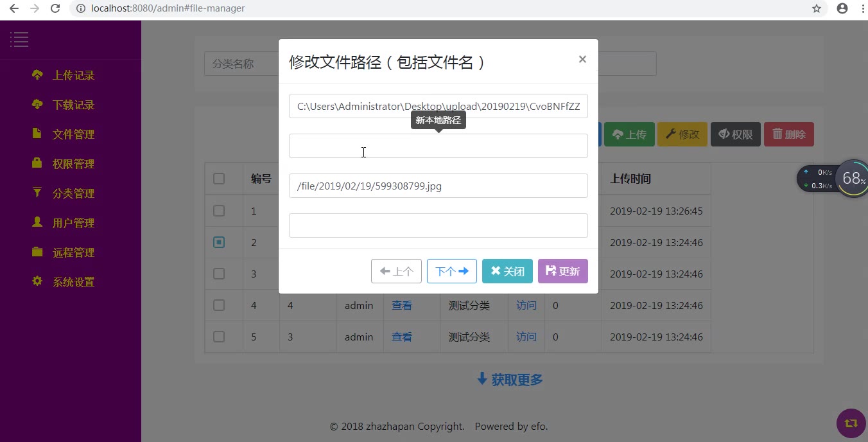Click the 文件管理 file icon in sidebar
Viewport: 868px width, 442px height.
tap(37, 134)
